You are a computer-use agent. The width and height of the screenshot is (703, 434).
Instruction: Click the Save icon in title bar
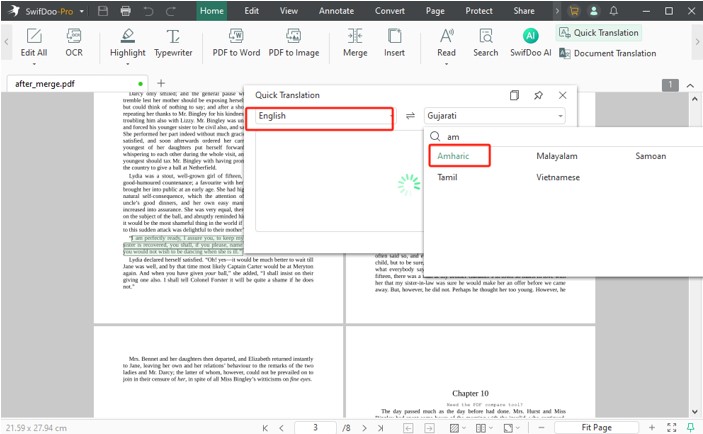pos(103,11)
